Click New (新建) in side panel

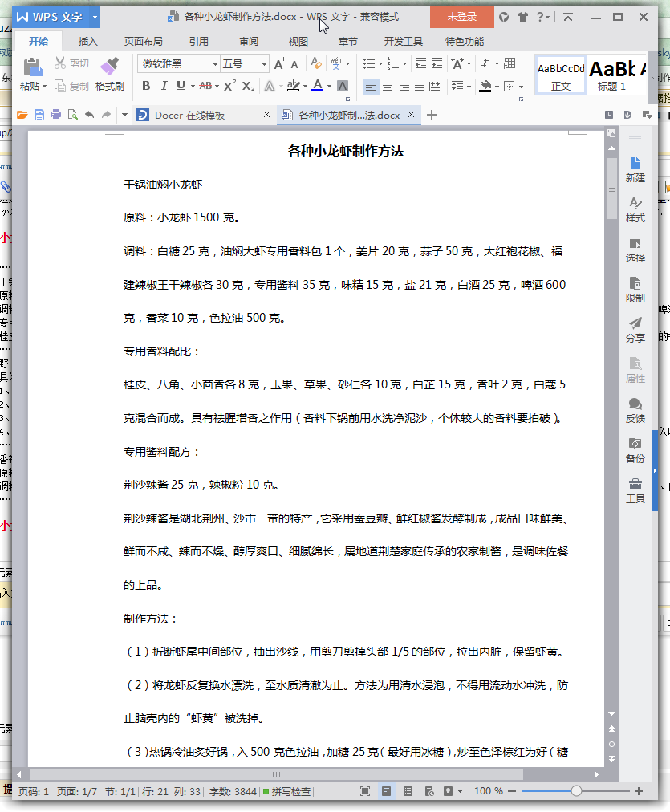635,170
